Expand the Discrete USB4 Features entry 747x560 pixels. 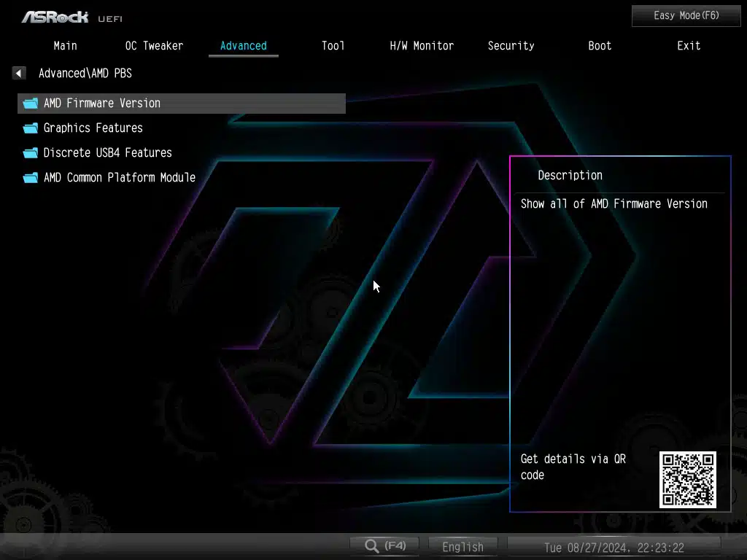click(x=108, y=153)
